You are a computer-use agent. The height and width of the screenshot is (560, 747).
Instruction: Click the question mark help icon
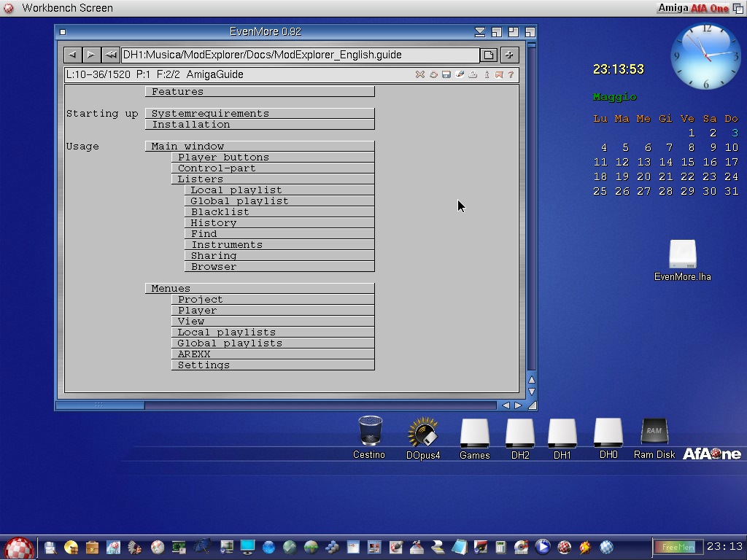(x=511, y=74)
